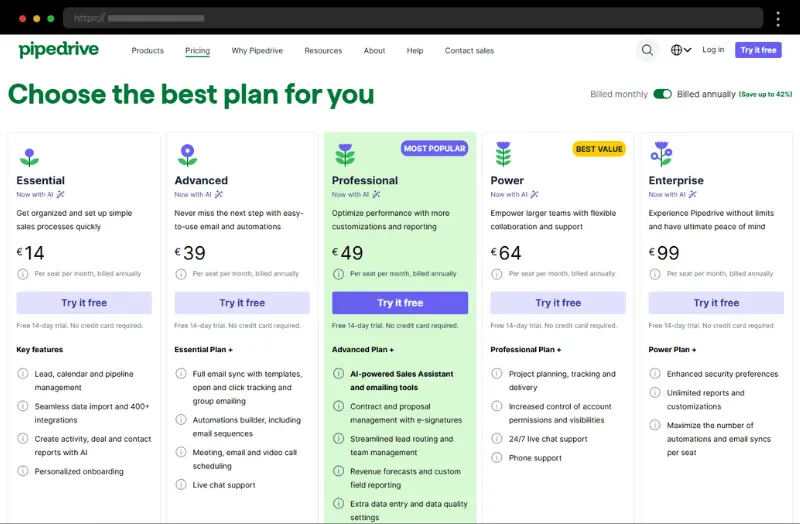The image size is (800, 524).
Task: Open the browser three-dot menu
Action: click(x=778, y=19)
